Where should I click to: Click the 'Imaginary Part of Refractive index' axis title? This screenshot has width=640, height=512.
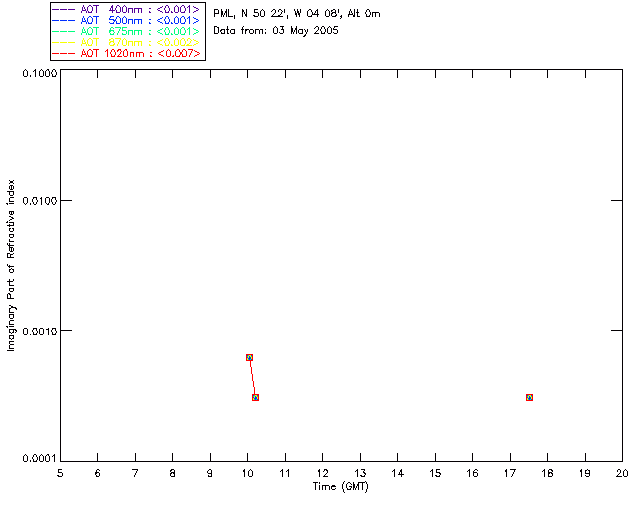click(11, 265)
